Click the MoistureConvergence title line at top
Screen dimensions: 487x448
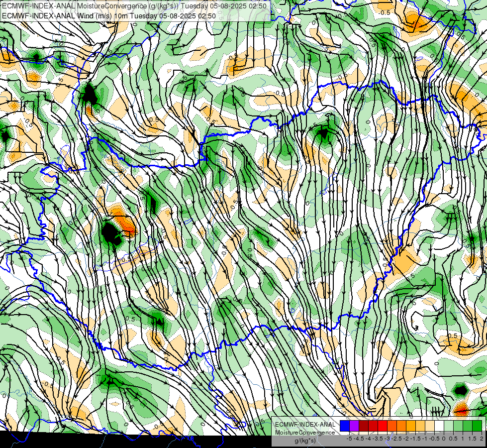(134, 6)
